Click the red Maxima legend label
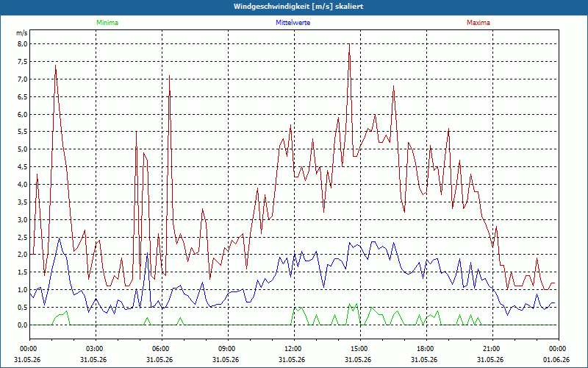Image resolution: width=588 pixels, height=368 pixels. coord(478,23)
